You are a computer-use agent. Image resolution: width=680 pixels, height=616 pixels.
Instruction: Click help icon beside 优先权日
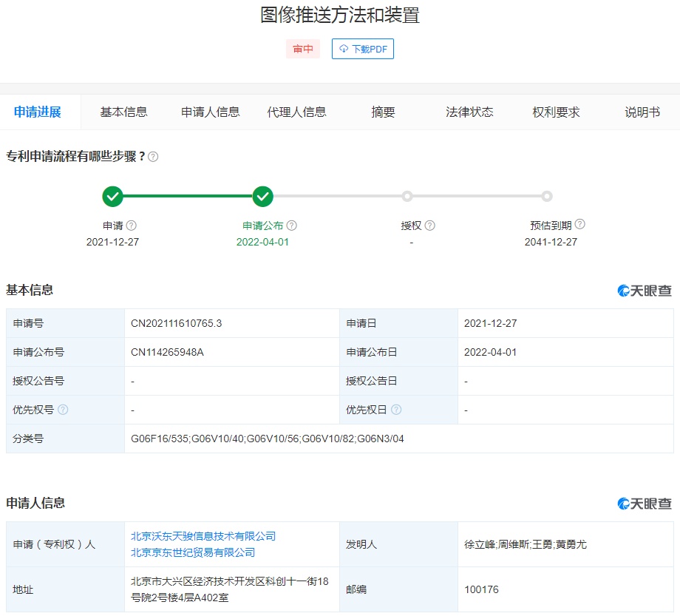tap(396, 410)
